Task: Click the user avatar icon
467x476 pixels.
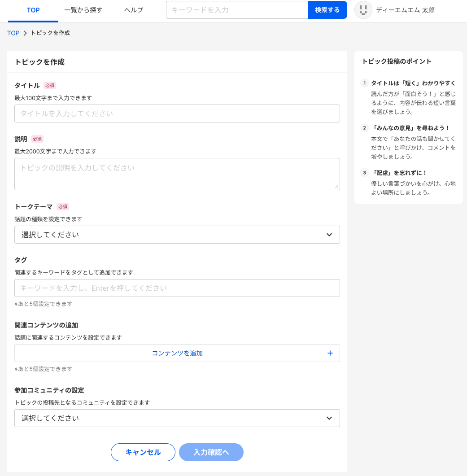Action: 363,10
